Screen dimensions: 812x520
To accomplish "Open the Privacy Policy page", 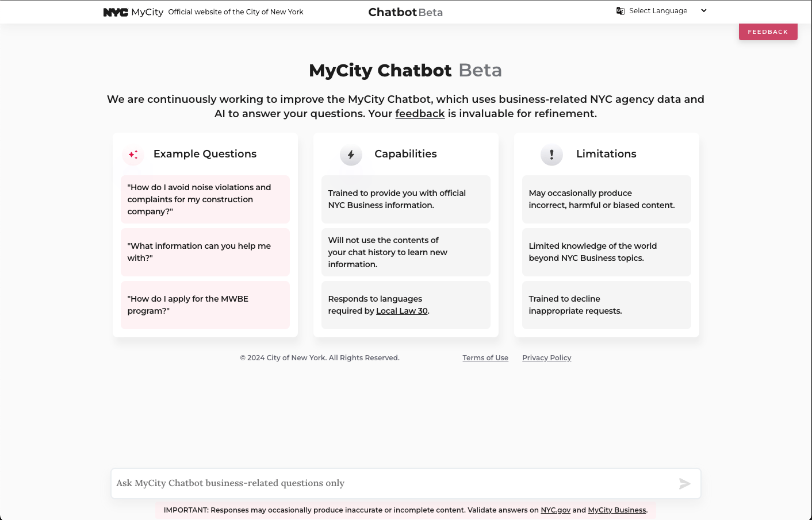I will click(x=546, y=357).
